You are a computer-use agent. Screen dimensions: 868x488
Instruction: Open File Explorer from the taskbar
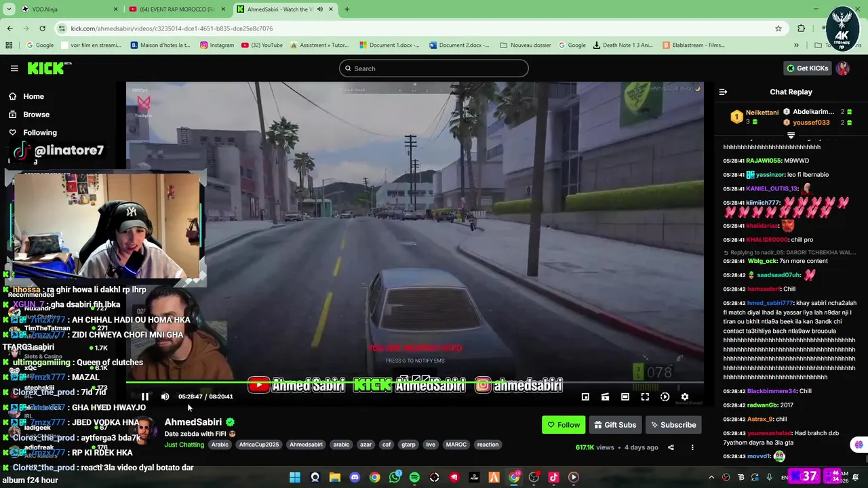coord(335,477)
